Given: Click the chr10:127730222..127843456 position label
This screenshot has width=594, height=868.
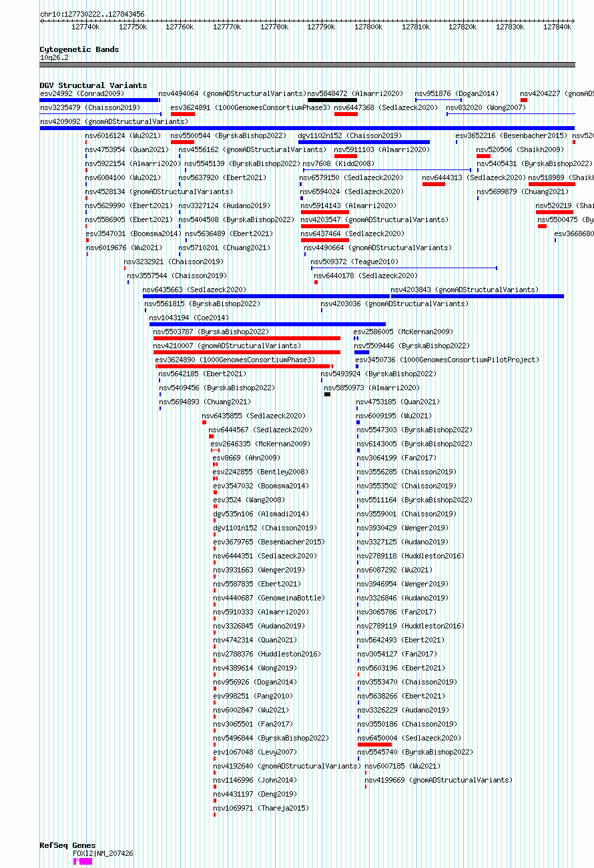Looking at the screenshot, I should click(92, 14).
